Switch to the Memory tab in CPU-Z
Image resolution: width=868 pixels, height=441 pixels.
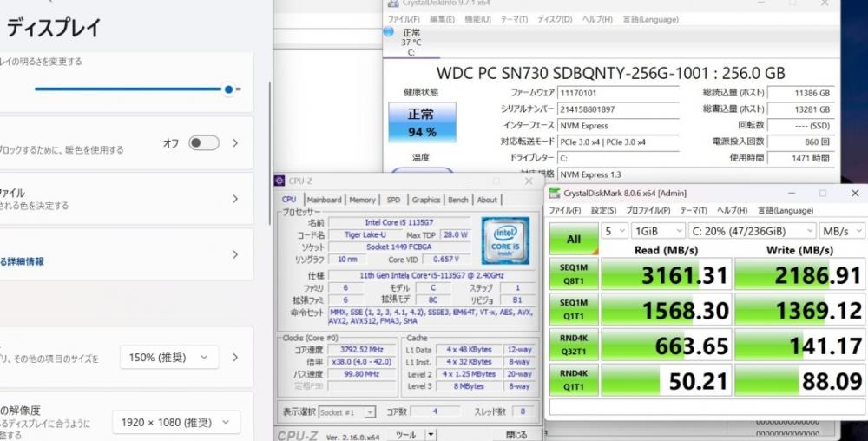pos(362,200)
